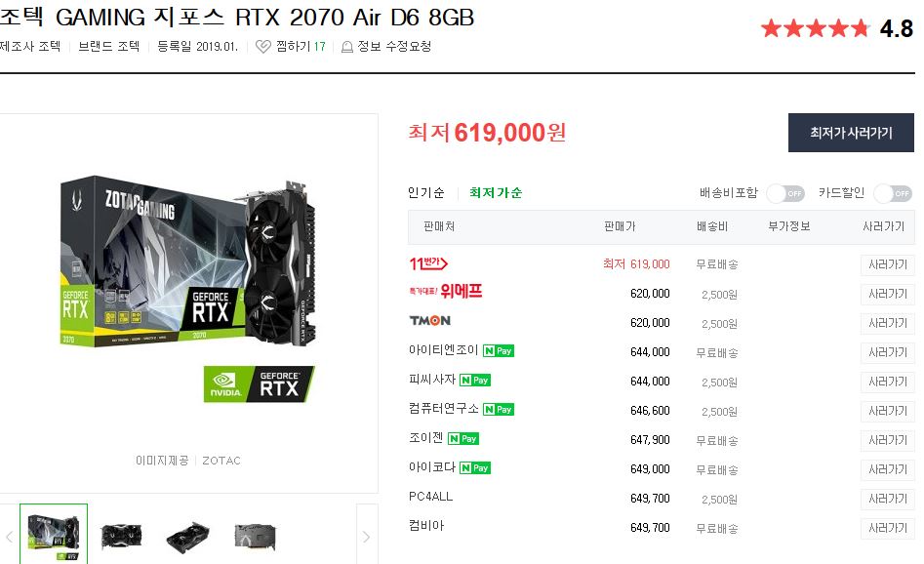924x564 pixels.
Task: Select the 최저가순 sorting tab
Action: pos(496,192)
